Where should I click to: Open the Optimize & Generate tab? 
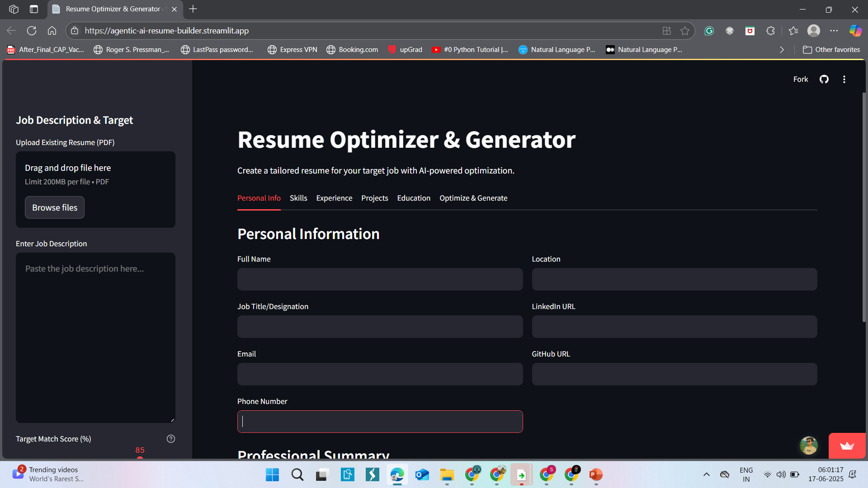(473, 198)
